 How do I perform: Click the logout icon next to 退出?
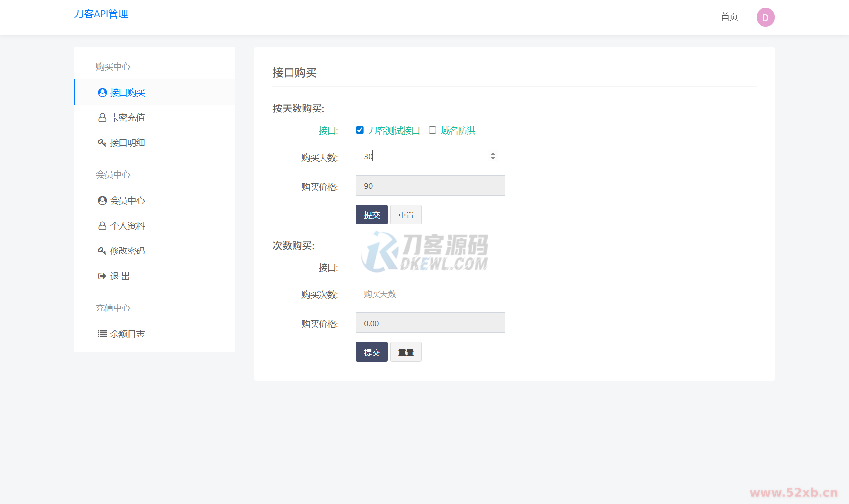(102, 276)
